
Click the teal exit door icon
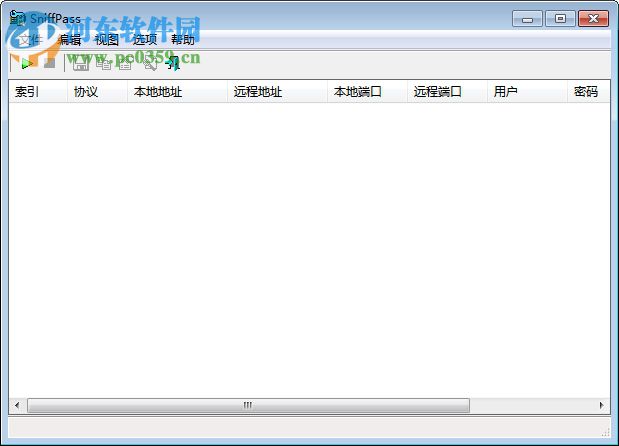click(x=173, y=63)
